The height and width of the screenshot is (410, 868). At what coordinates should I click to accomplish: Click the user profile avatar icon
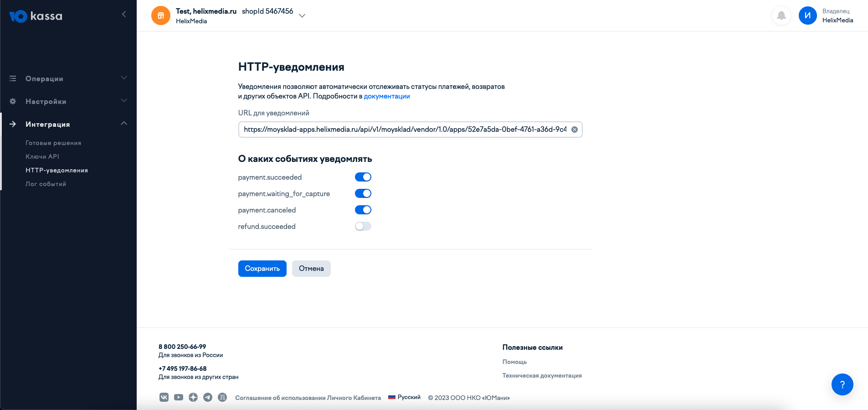(x=807, y=16)
